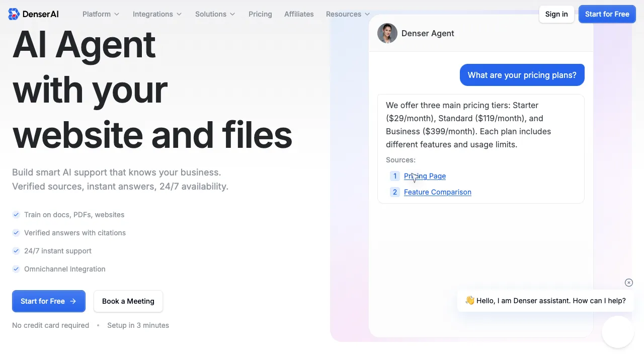The width and height of the screenshot is (644, 358).
Task: Click 'What are your pricing plans?' message
Action: 522,75
